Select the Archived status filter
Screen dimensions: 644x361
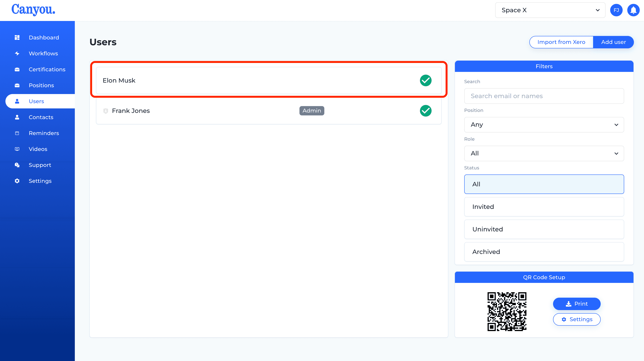click(544, 252)
